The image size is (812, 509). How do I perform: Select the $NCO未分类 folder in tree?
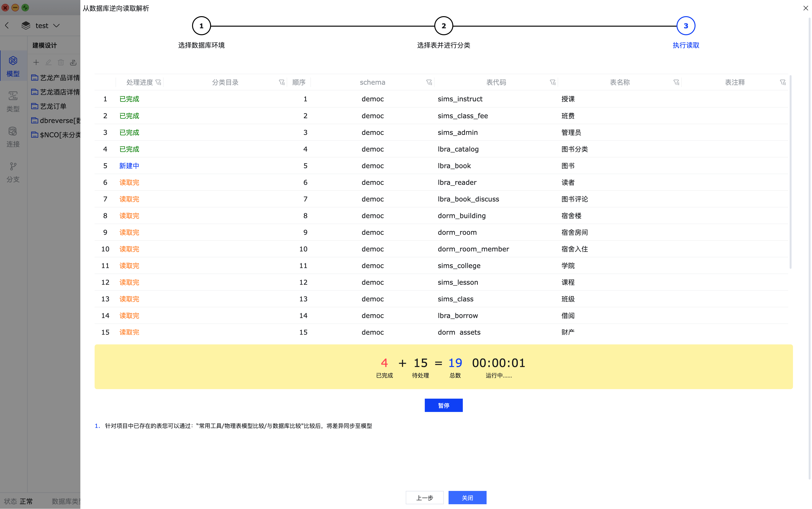55,135
